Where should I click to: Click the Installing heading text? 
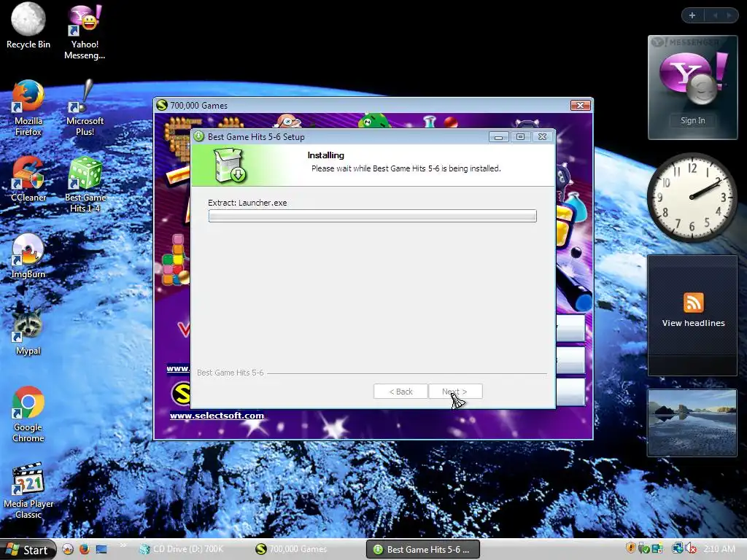tap(325, 155)
